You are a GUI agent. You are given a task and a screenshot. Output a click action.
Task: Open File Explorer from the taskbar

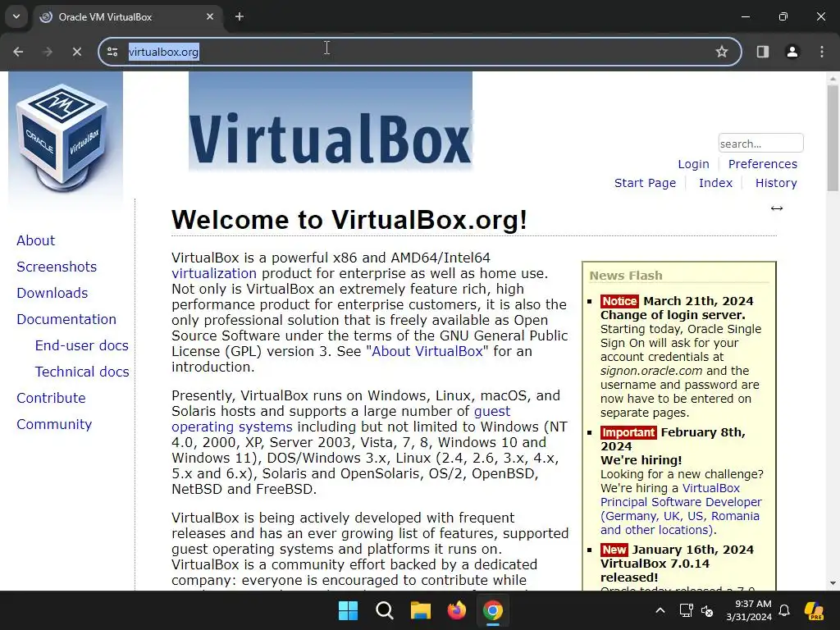421,610
